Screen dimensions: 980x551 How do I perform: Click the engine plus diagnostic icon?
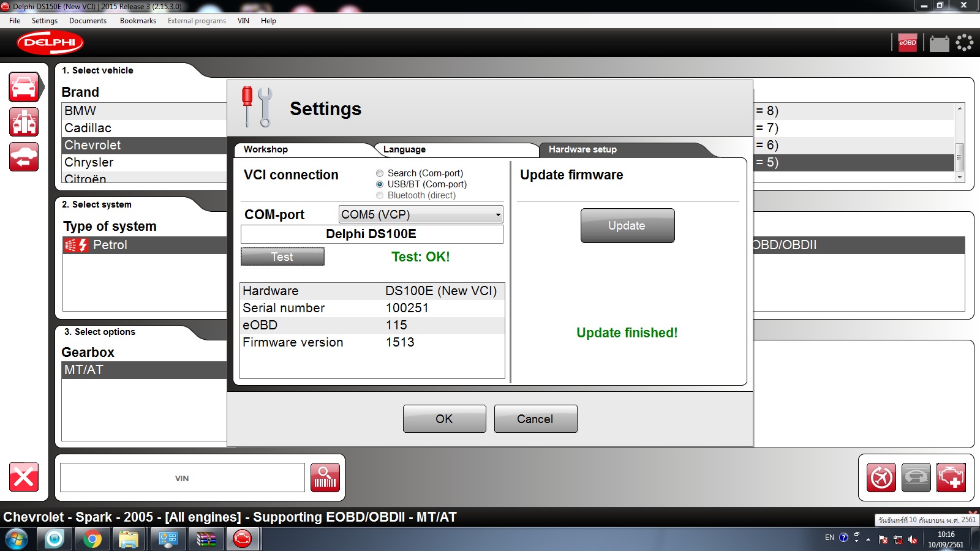(951, 478)
